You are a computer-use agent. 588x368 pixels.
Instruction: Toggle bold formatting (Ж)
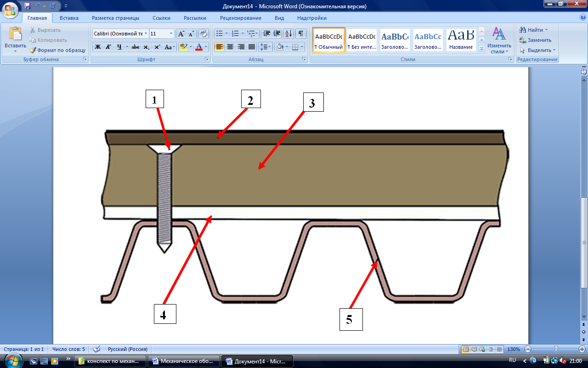point(98,47)
